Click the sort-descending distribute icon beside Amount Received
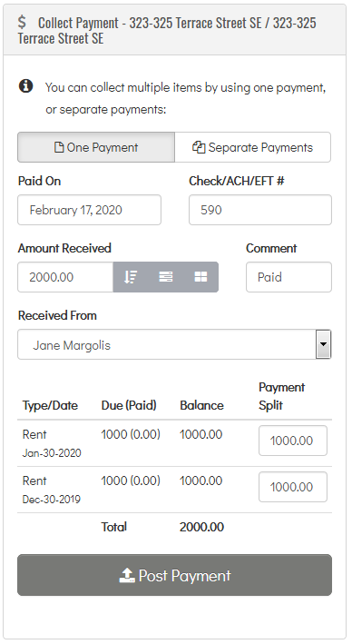This screenshot has width=352, height=644. point(131,277)
